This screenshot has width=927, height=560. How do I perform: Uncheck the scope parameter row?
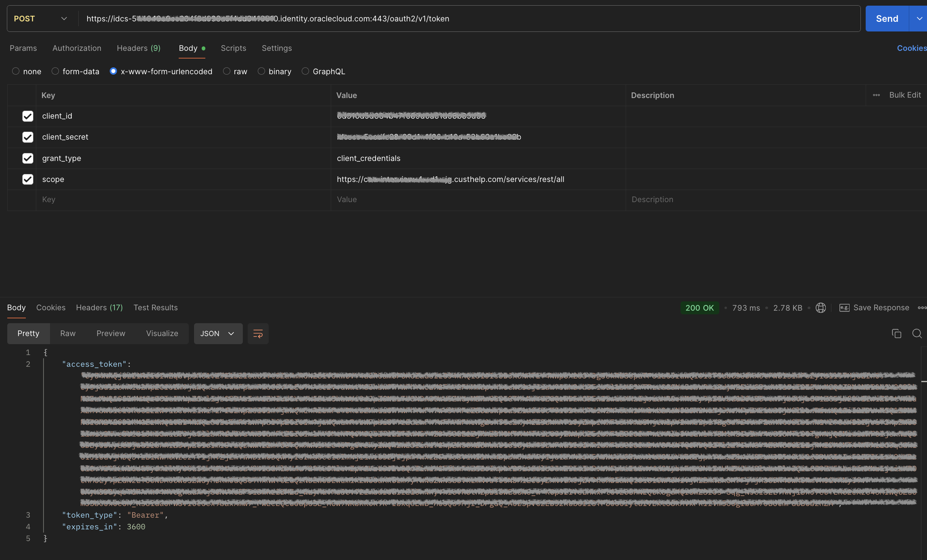point(27,179)
